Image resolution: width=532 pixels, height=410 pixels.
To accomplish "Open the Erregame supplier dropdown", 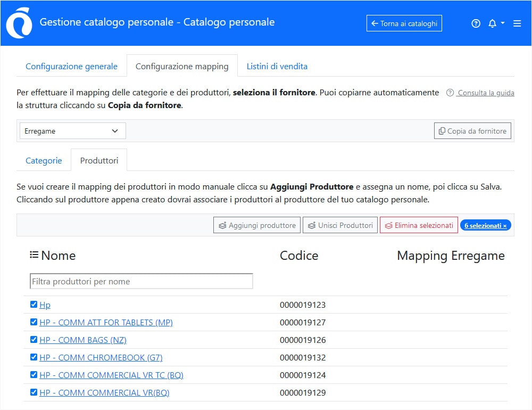I will click(x=72, y=130).
